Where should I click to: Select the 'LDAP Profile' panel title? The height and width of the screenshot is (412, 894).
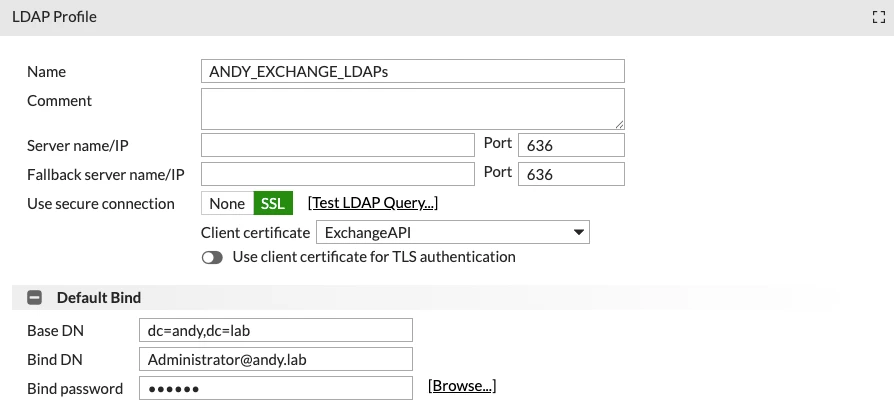pyautogui.click(x=54, y=17)
